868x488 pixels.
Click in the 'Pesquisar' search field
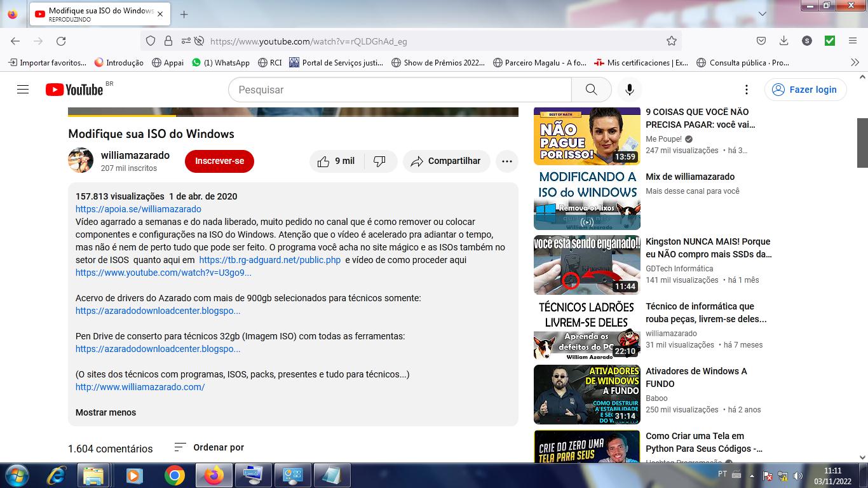(400, 90)
